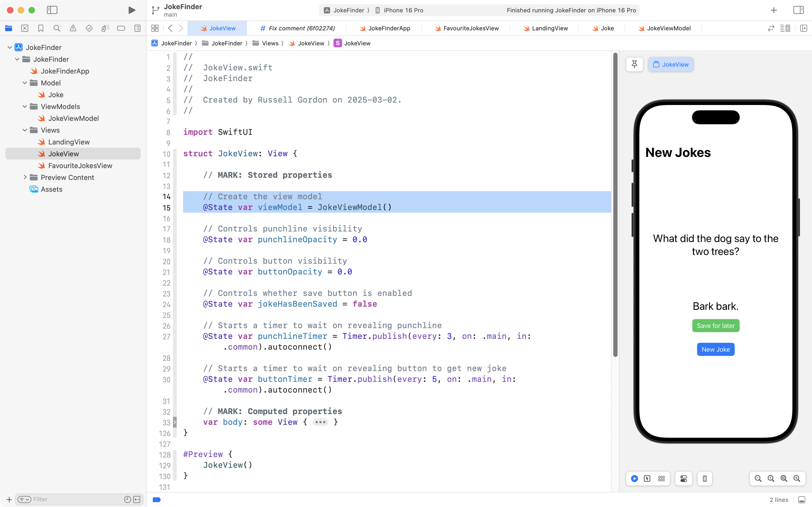
Task: Select the Live preview mode button
Action: click(634, 479)
